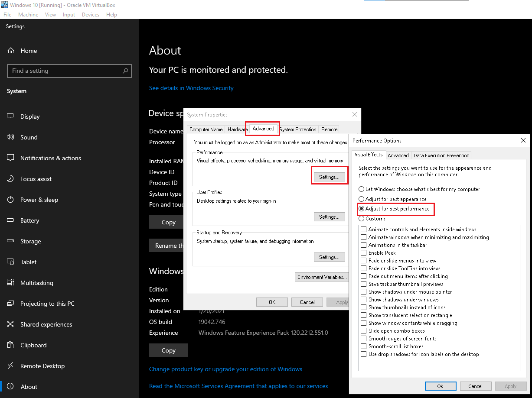Open Change product key or upgrade link

pyautogui.click(x=225, y=369)
